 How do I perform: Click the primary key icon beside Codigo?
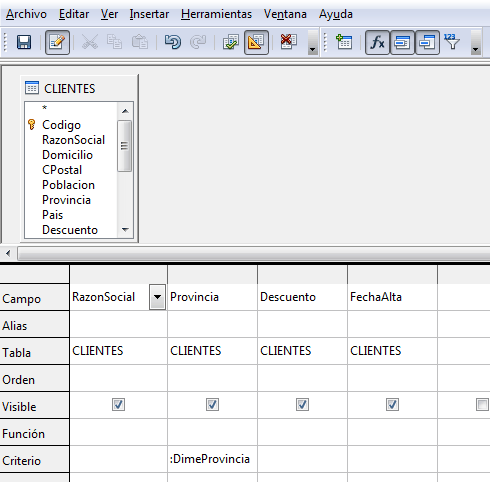click(31, 124)
